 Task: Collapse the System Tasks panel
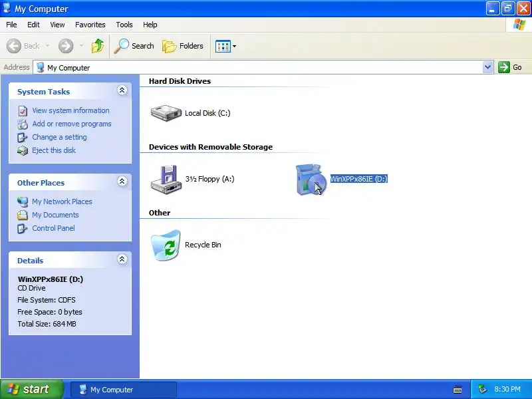pyautogui.click(x=122, y=90)
